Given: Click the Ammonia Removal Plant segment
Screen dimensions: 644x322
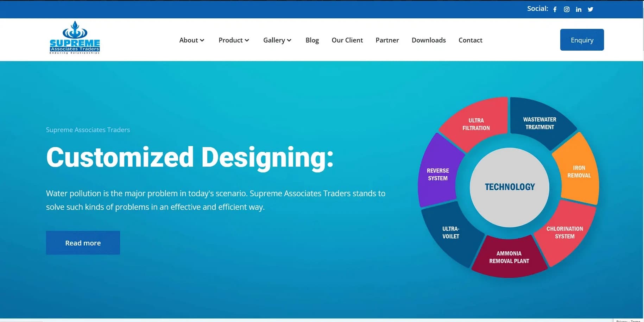Looking at the screenshot, I should [509, 257].
